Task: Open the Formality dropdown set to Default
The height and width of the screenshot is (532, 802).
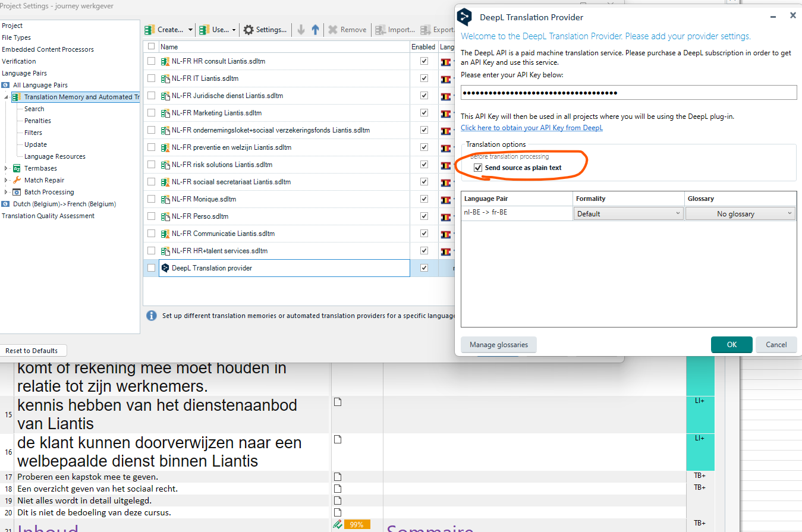Action: pyautogui.click(x=629, y=213)
